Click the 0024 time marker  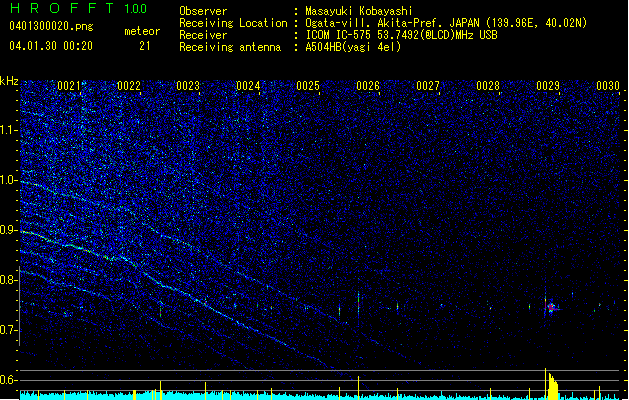pos(248,86)
